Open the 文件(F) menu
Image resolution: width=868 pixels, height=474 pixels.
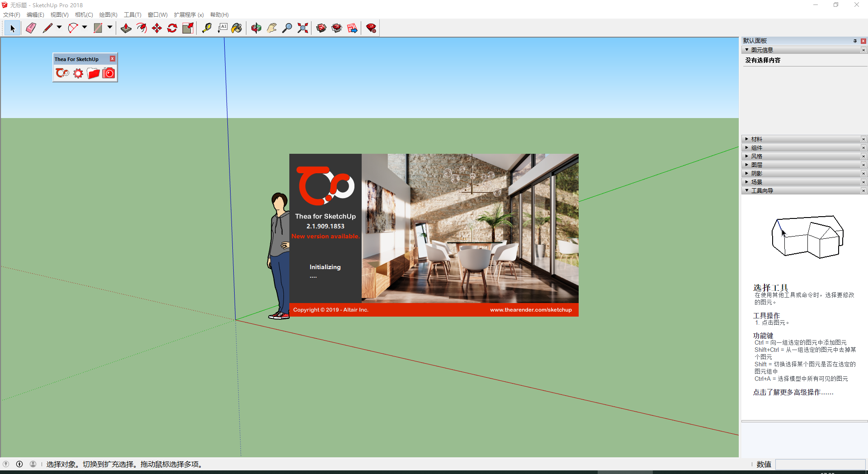pos(12,15)
